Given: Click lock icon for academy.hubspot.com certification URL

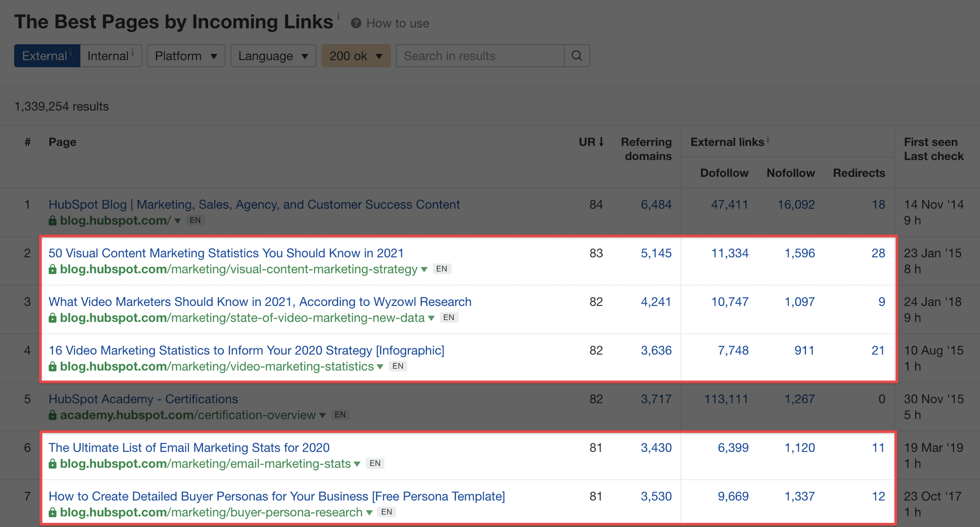Looking at the screenshot, I should [x=52, y=415].
